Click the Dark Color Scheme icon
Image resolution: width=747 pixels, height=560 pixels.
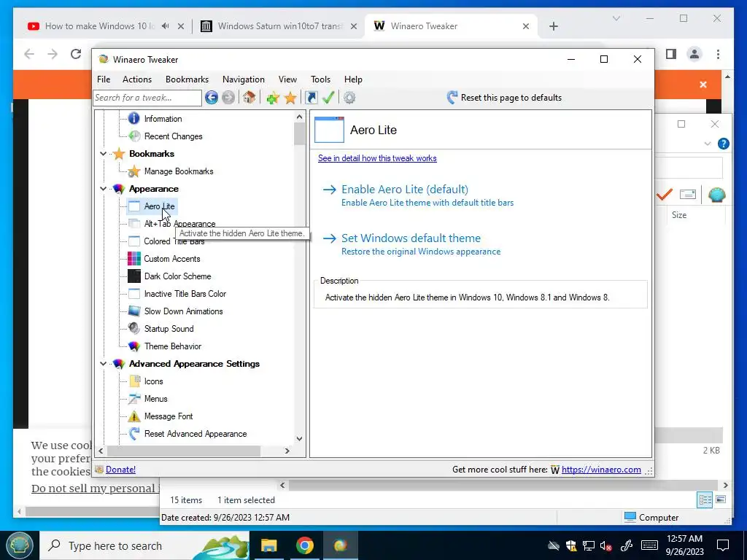click(x=134, y=276)
